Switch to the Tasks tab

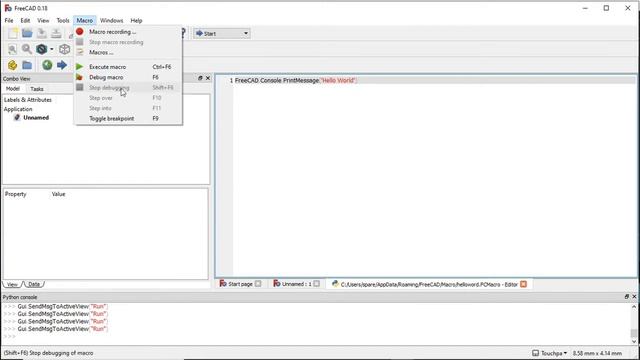point(37,89)
